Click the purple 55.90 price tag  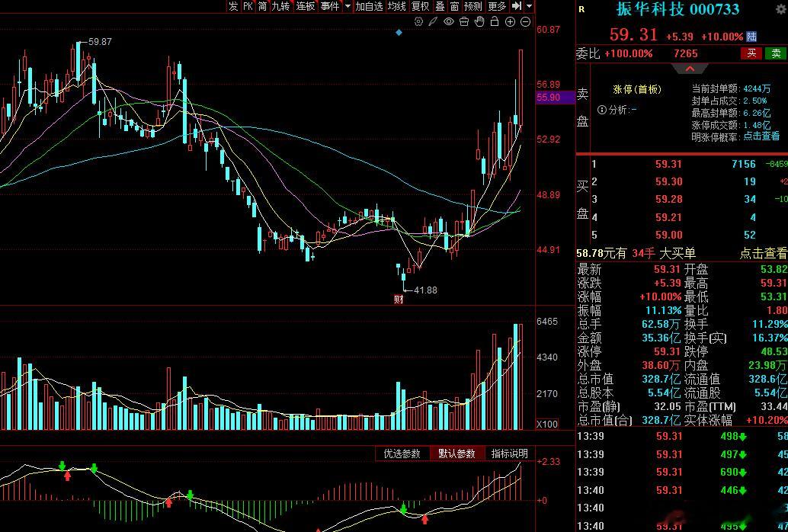(555, 97)
